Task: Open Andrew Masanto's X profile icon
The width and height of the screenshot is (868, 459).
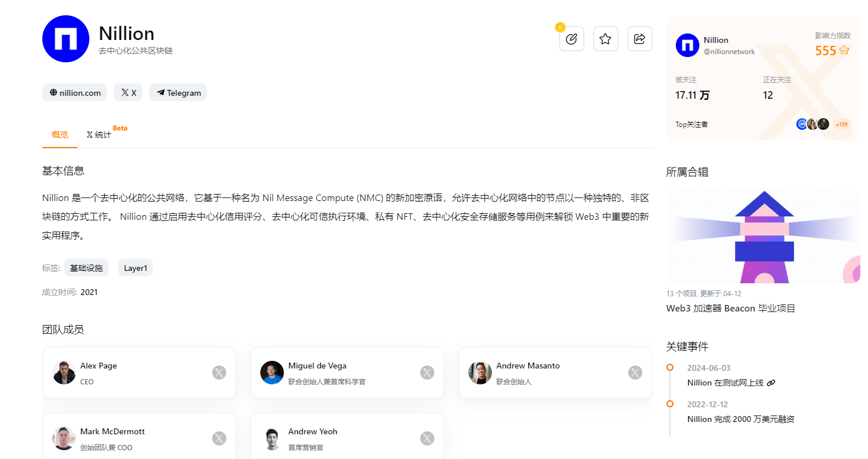Action: pyautogui.click(x=635, y=373)
